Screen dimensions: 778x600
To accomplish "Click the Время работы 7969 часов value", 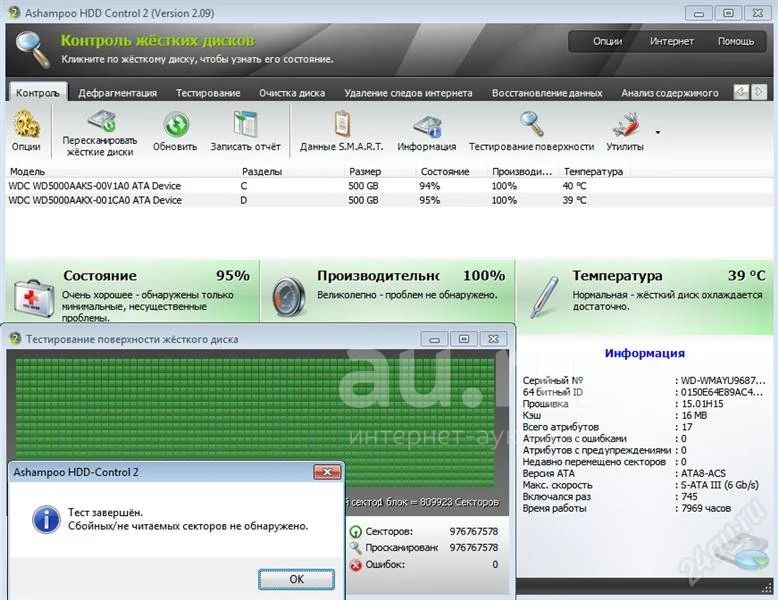I will coord(706,509).
